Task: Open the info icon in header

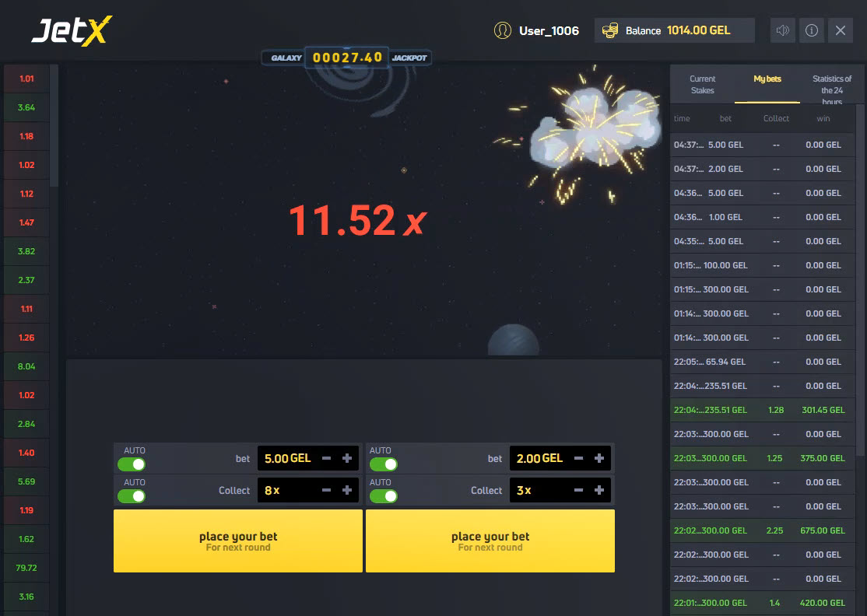Action: click(x=812, y=30)
